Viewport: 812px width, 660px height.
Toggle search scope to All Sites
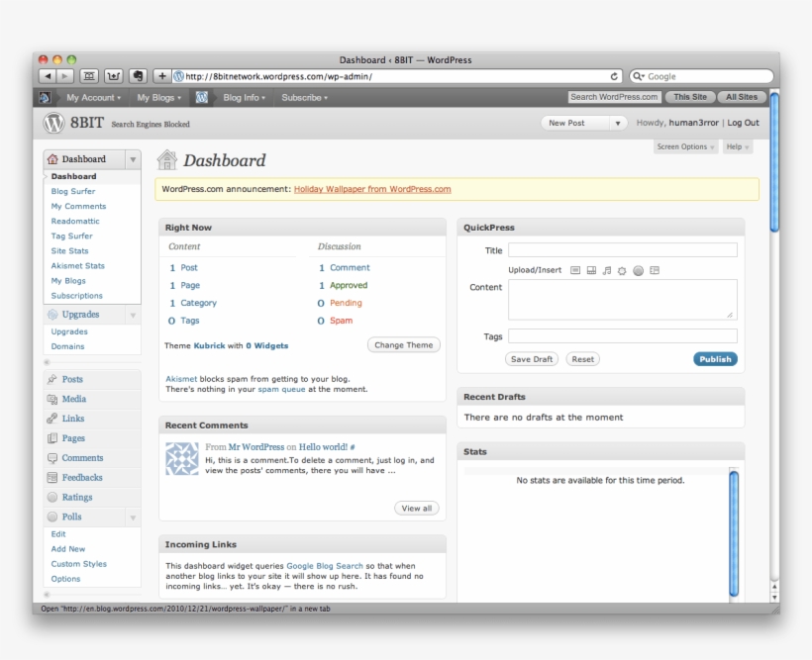pos(741,97)
